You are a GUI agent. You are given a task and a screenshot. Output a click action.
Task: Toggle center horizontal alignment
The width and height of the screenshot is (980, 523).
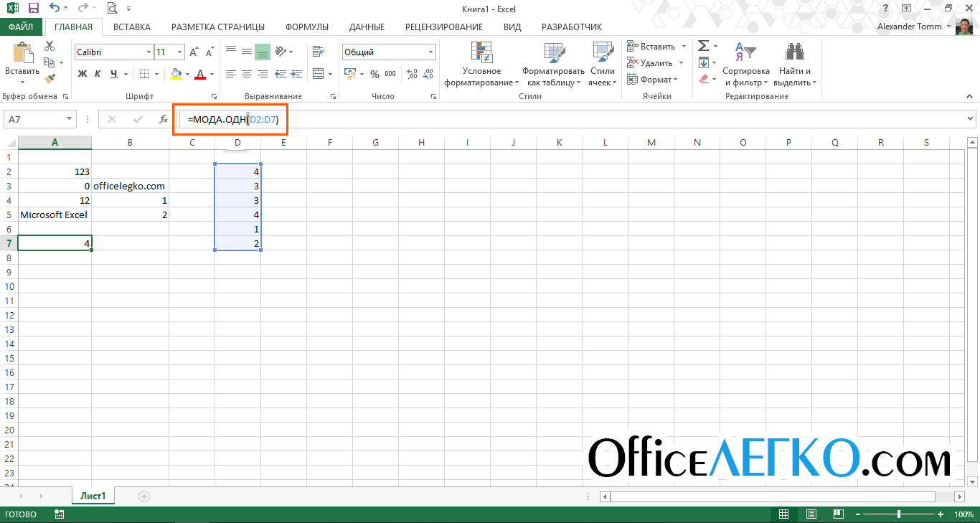(x=247, y=74)
